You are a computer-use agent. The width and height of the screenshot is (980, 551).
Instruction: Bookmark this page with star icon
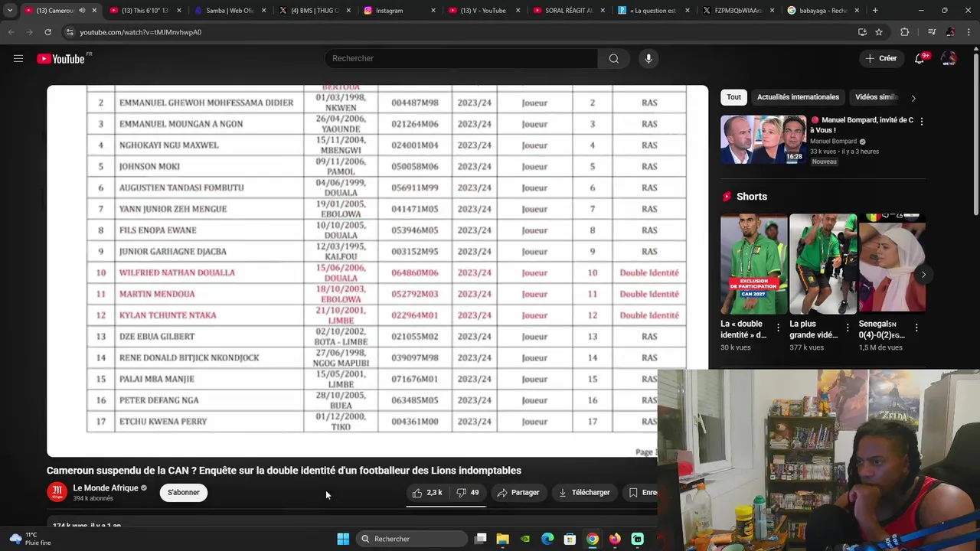click(879, 32)
